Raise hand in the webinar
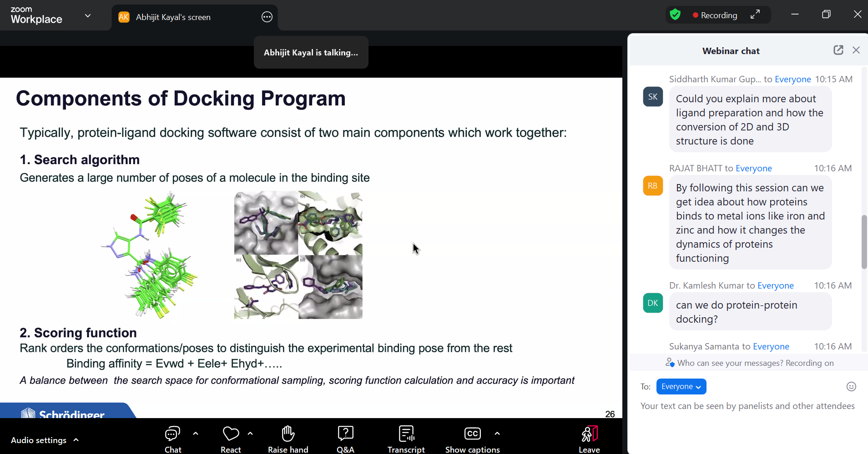The width and height of the screenshot is (868, 454). pos(288,434)
